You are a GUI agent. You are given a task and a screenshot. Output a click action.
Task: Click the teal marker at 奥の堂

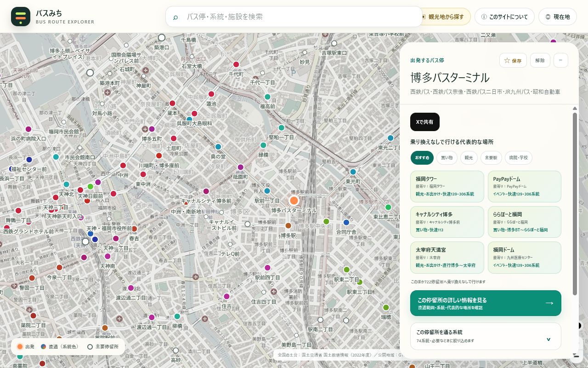tap(218, 147)
